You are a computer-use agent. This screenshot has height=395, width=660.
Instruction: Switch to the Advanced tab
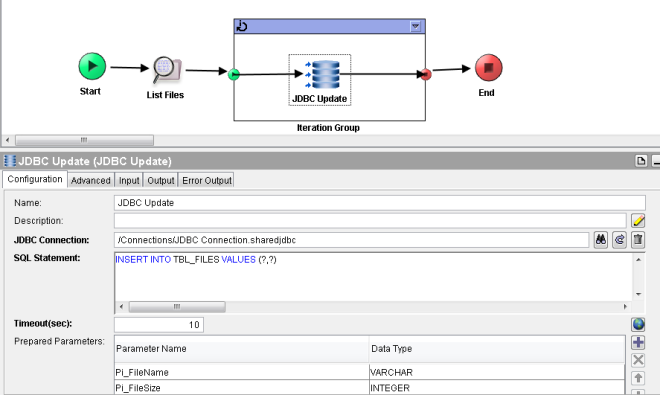click(90, 180)
